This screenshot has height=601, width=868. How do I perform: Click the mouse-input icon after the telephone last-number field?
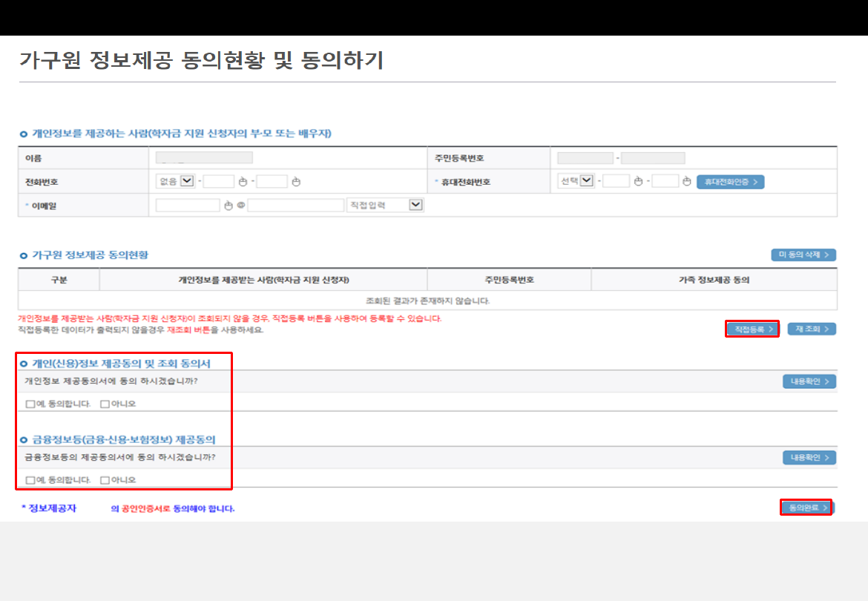pos(296,182)
